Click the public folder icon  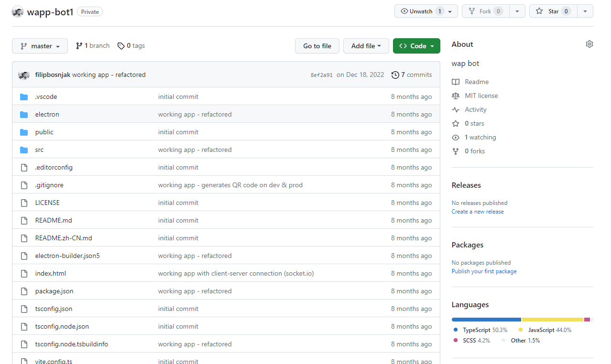click(24, 132)
